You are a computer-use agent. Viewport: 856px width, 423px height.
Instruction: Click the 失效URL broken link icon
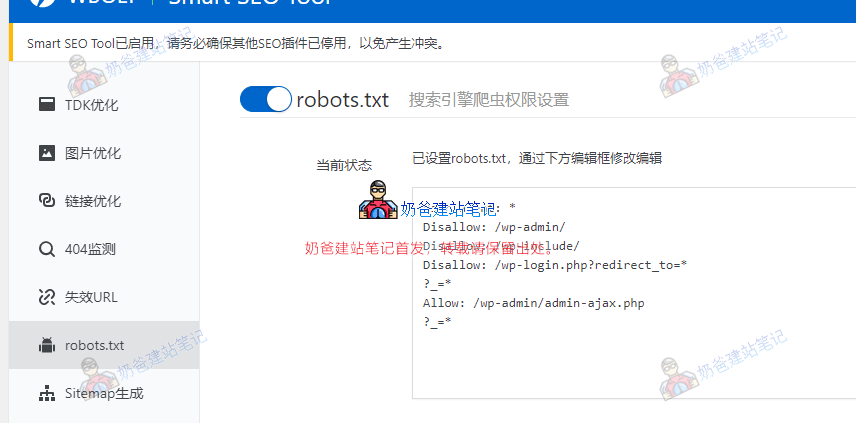point(46,297)
